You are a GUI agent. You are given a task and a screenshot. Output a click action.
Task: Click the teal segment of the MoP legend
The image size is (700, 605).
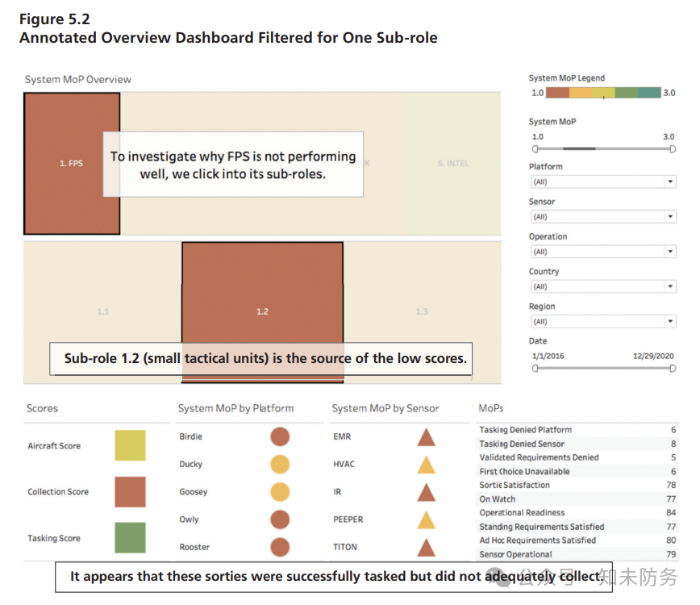tap(649, 93)
